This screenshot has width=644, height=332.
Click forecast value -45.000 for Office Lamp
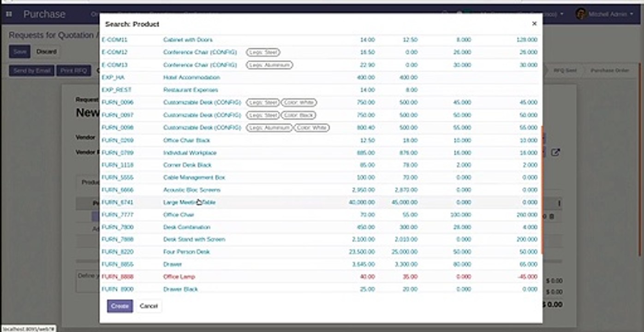pyautogui.click(x=527, y=277)
